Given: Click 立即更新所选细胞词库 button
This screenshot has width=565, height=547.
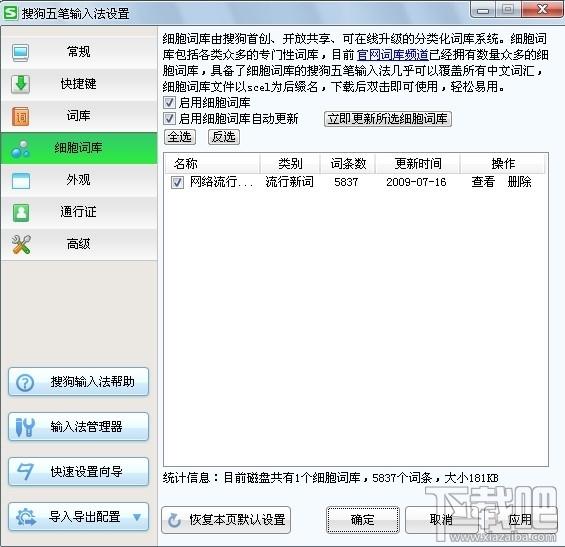Looking at the screenshot, I should [x=387, y=119].
